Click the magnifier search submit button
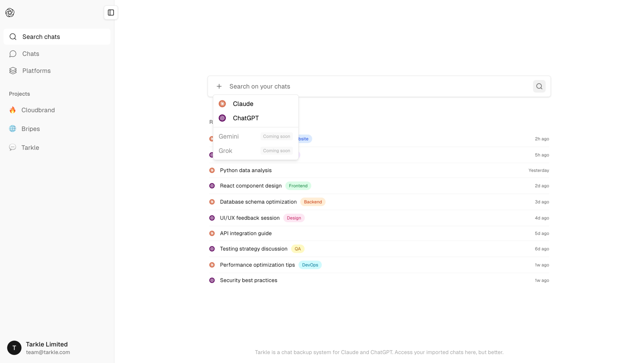Screen dimensions: 644x363 pos(539,86)
